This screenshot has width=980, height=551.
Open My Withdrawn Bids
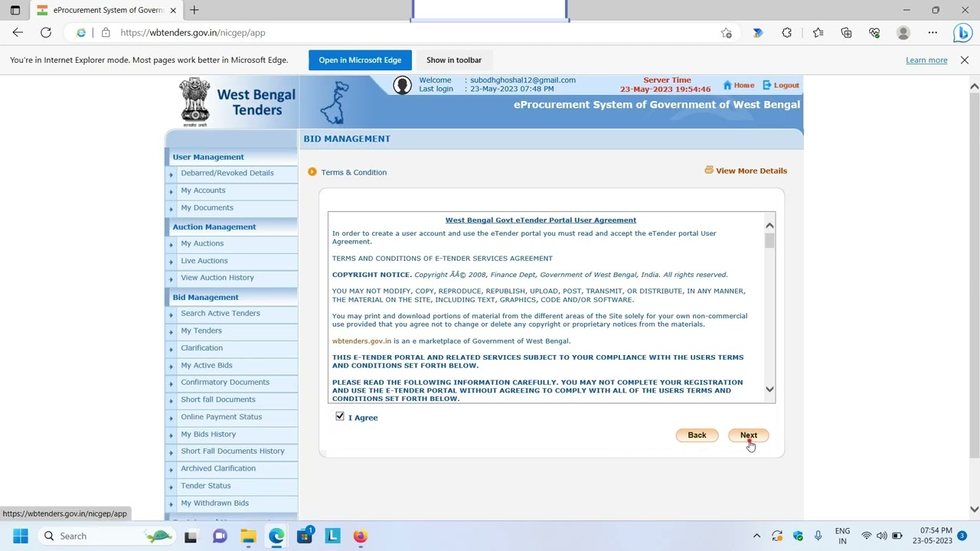click(214, 504)
